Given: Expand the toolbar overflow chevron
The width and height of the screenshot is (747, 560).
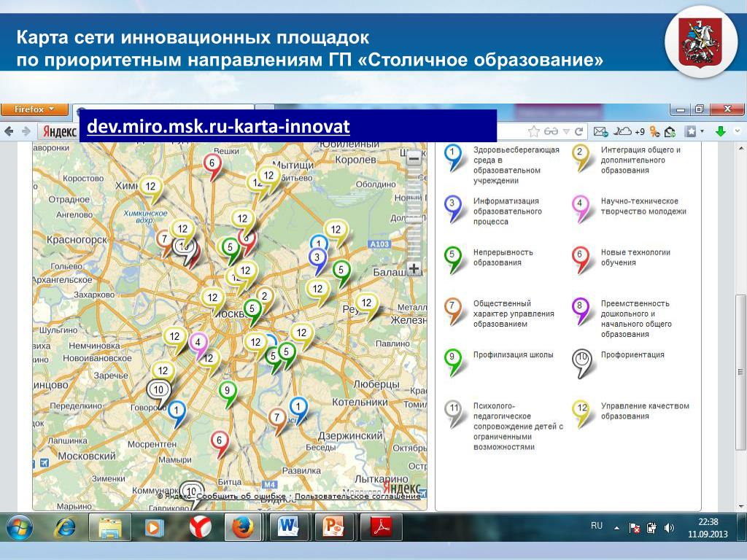Looking at the screenshot, I should pos(738,131).
